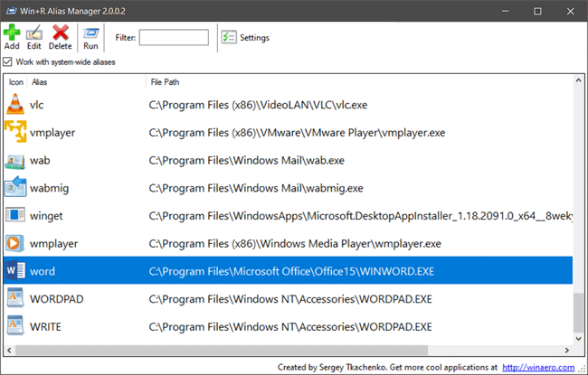Click the vertical scrollbar down arrow
This screenshot has height=375, width=588.
pyautogui.click(x=578, y=339)
